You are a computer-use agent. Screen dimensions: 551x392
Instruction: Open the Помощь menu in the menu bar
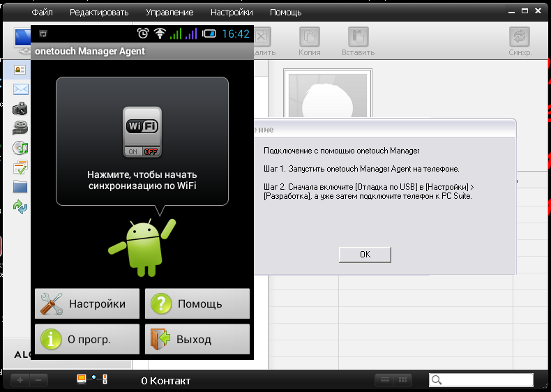[286, 13]
